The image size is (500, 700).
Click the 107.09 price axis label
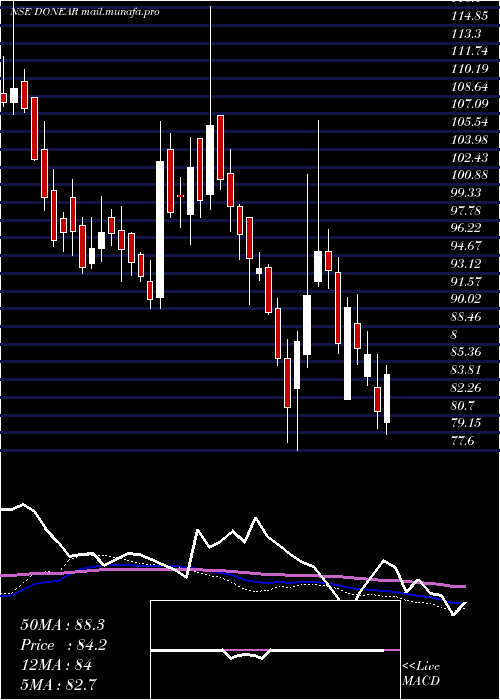click(x=469, y=104)
